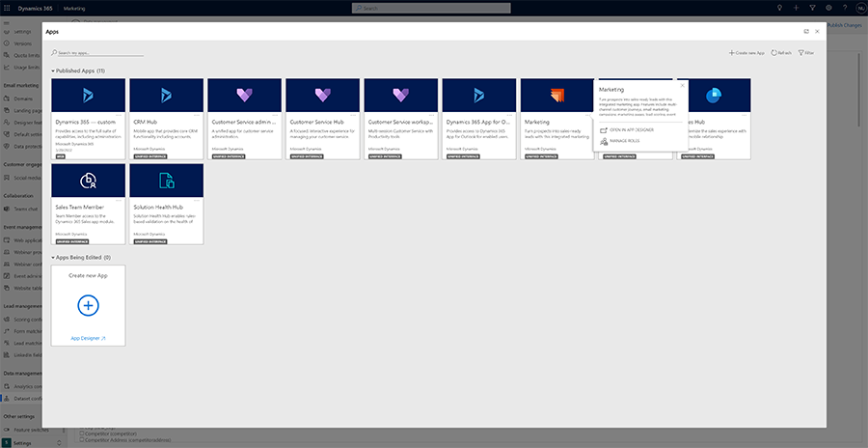Viewport: 868px width, 448px height.
Task: Close the Marketing details flyout
Action: [682, 85]
